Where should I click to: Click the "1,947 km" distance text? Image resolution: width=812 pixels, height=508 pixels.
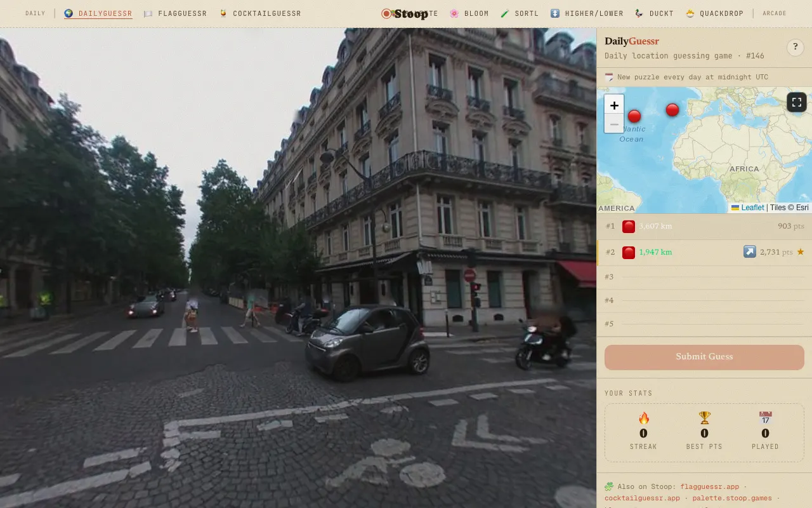point(655,252)
